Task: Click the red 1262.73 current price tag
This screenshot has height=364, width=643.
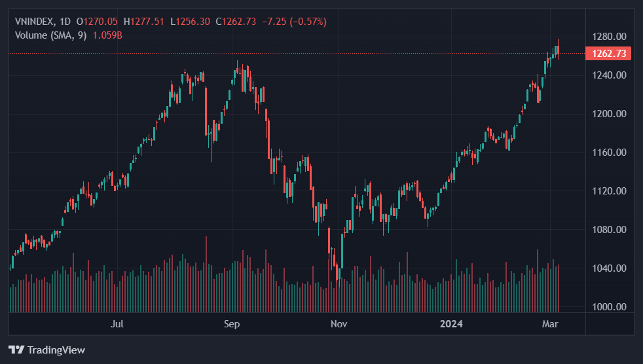Action: click(x=608, y=54)
